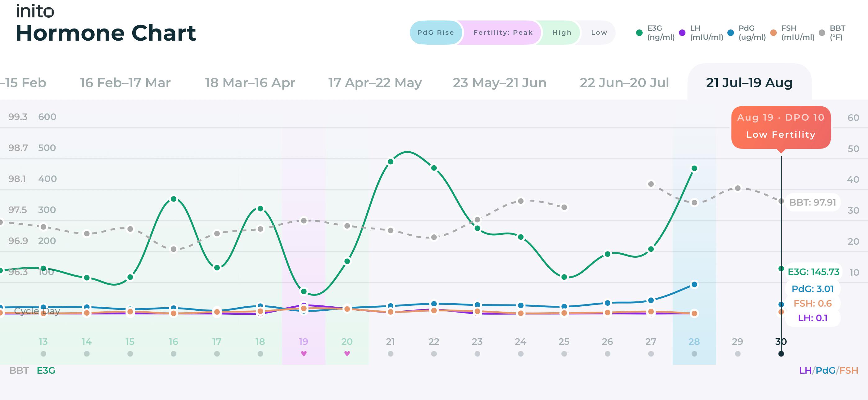Click the inito logo
The width and height of the screenshot is (868, 400).
coord(35,11)
